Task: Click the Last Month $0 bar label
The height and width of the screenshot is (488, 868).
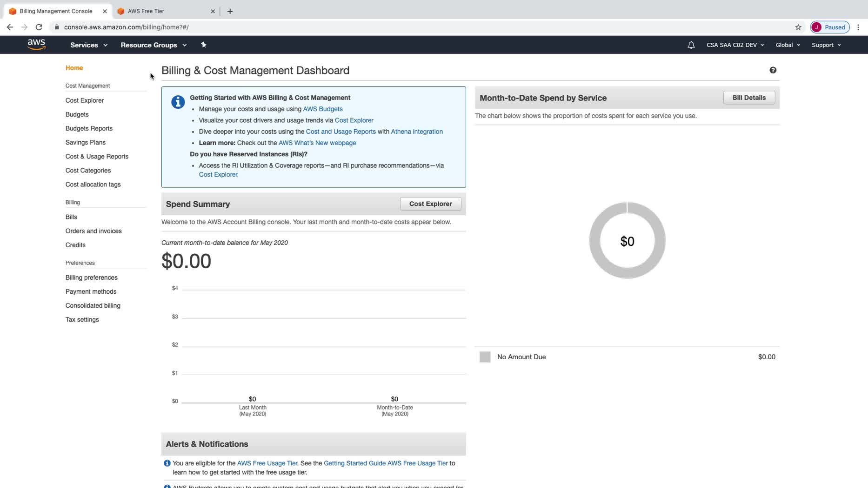Action: pos(252,399)
